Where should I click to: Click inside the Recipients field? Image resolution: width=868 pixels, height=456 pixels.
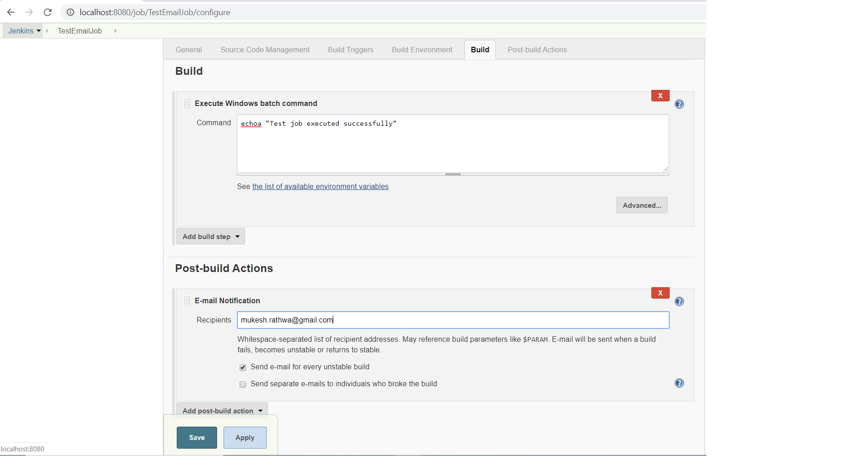click(x=453, y=320)
